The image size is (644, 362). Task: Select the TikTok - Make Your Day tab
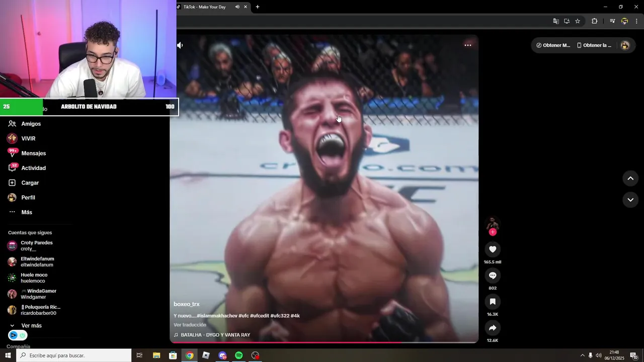tap(204, 7)
